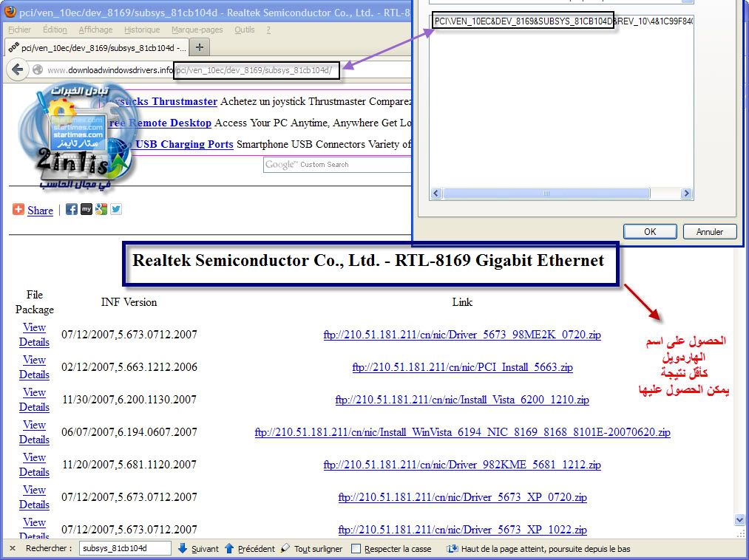Viewport: 749px width, 560px height.
Task: Share the page via the Google icon
Action: 101,209
